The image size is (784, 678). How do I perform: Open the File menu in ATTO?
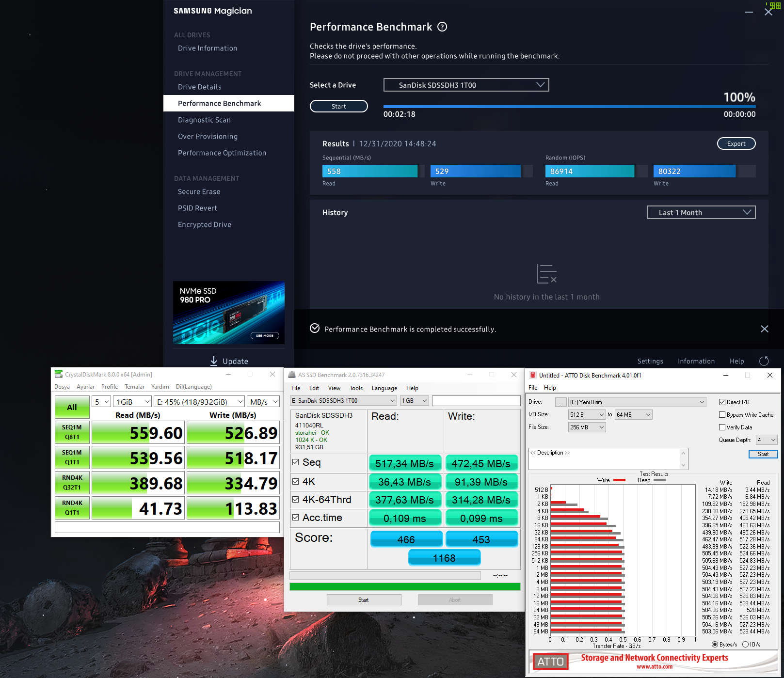point(533,388)
